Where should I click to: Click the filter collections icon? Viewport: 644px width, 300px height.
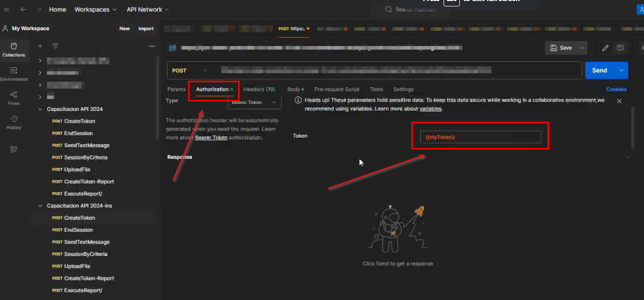point(55,46)
